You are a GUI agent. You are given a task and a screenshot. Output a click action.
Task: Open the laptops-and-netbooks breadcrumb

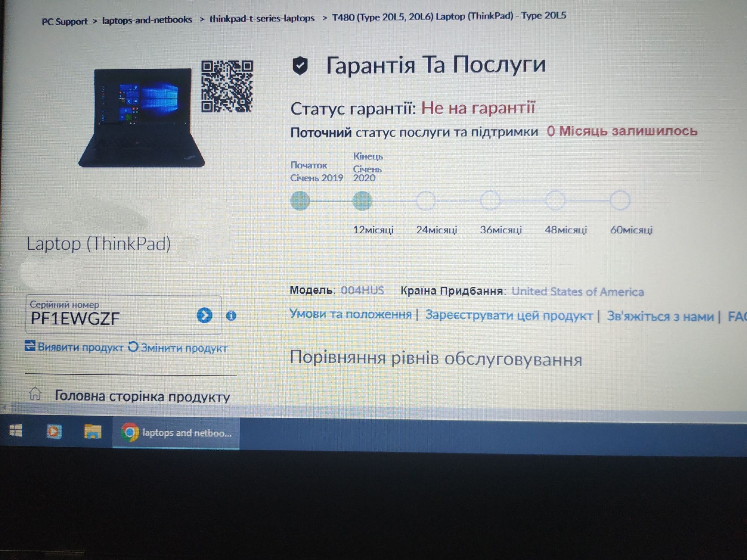click(147, 20)
